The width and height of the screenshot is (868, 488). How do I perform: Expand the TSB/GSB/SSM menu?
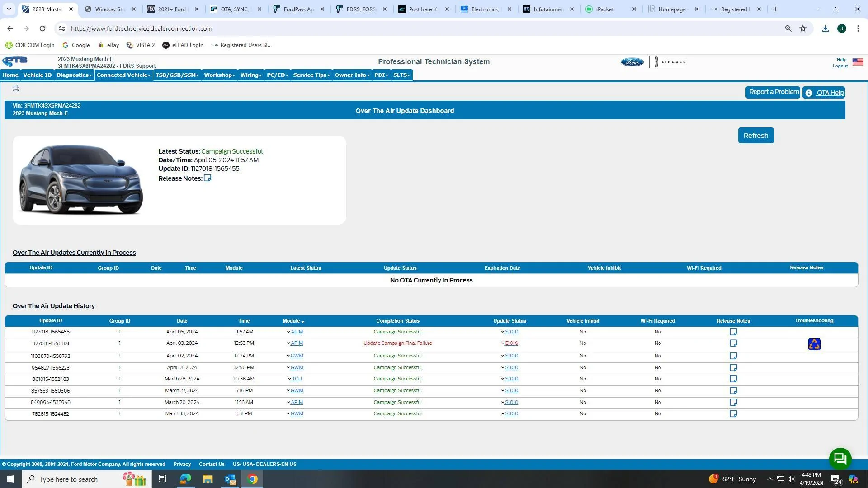coord(177,75)
